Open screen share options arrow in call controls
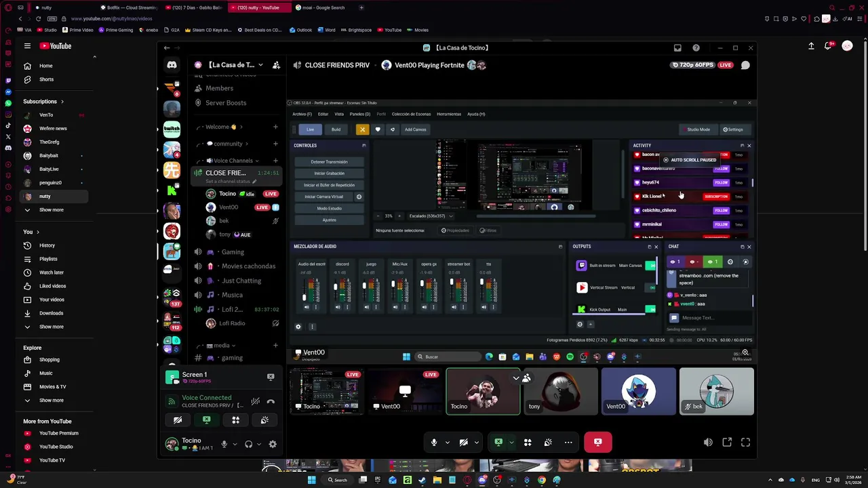This screenshot has width=868, height=488. [511, 443]
